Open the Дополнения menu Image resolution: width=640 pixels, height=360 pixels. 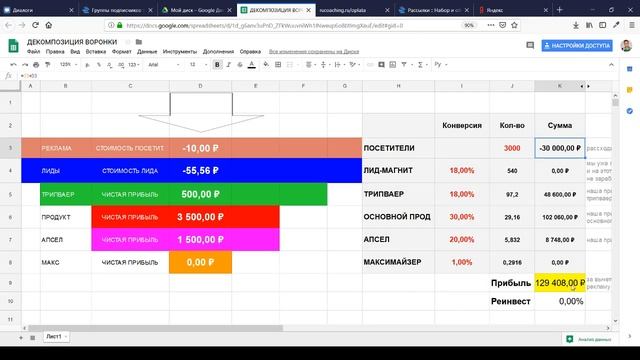(x=218, y=51)
